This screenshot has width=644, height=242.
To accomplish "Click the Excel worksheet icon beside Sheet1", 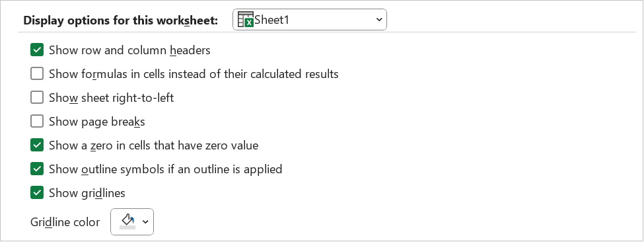I will click(x=246, y=19).
